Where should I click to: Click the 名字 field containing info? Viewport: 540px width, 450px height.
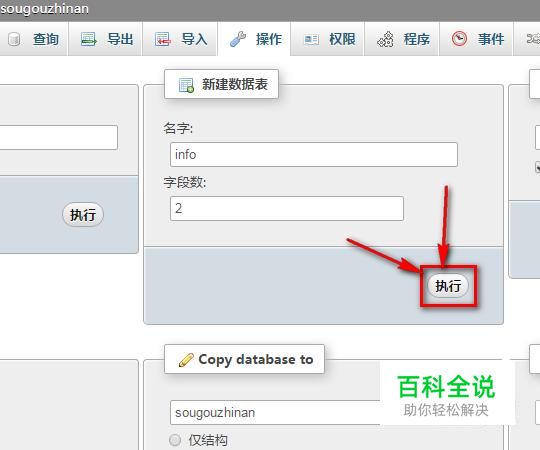(314, 155)
